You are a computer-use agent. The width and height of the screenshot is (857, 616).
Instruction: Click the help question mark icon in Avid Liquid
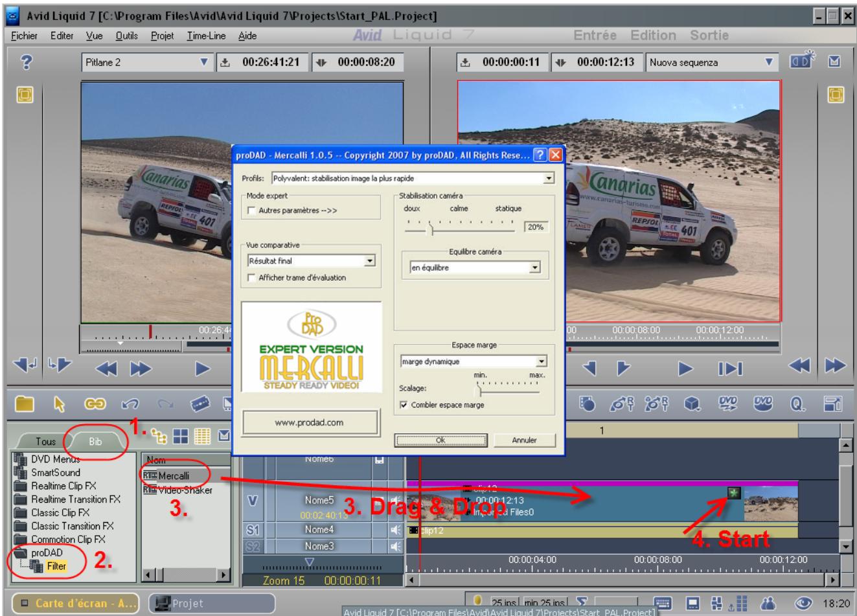click(27, 62)
